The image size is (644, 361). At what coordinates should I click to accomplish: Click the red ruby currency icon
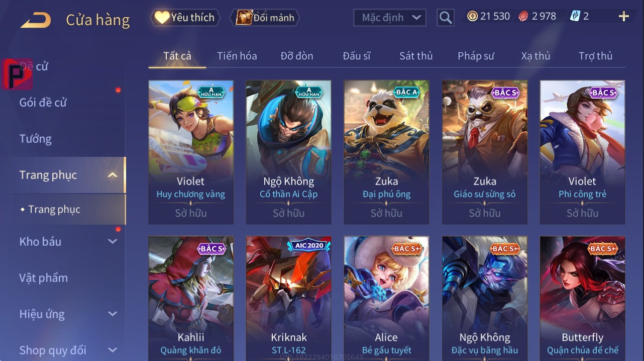pyautogui.click(x=523, y=16)
